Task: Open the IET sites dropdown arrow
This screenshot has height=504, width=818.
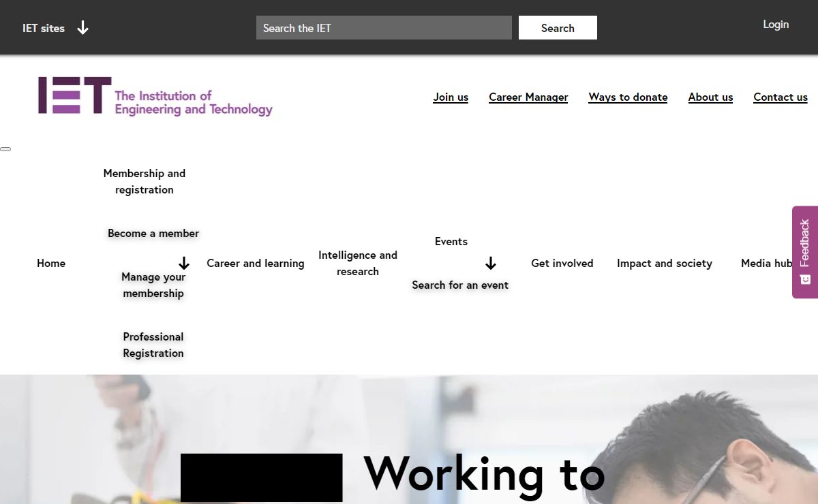Action: 82,28
